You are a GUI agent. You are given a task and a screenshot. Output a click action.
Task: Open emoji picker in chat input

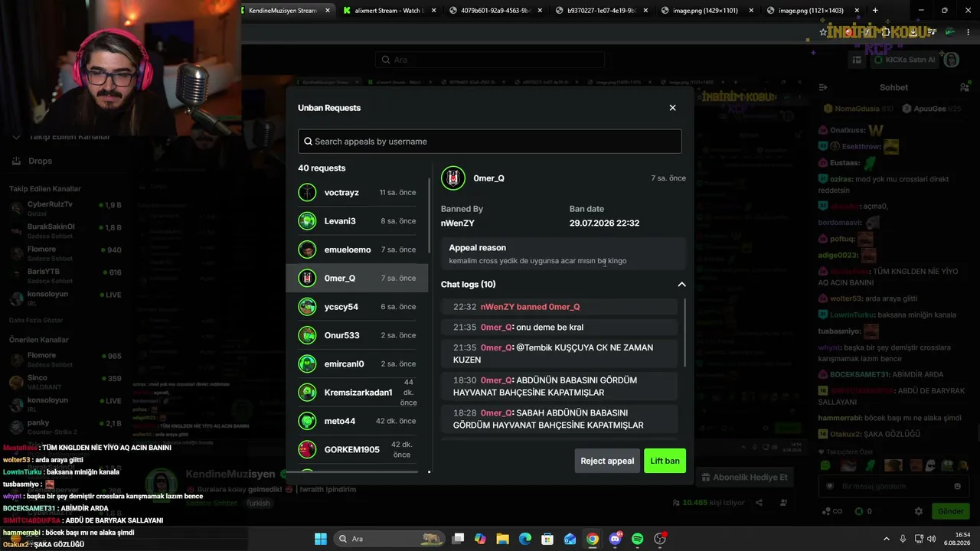coord(957,486)
